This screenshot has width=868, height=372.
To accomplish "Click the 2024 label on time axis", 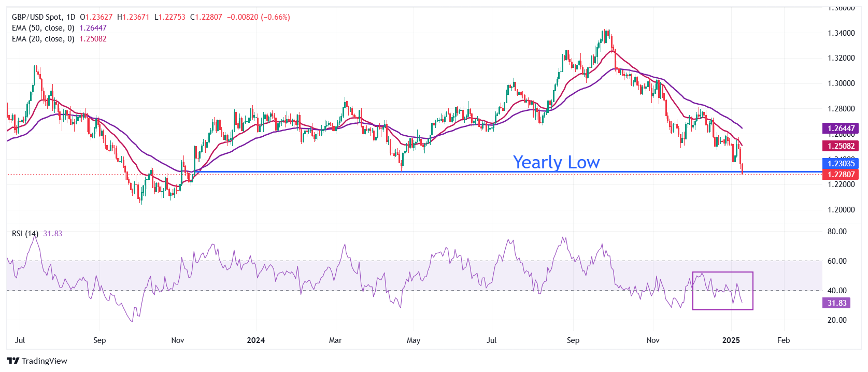I will point(255,340).
